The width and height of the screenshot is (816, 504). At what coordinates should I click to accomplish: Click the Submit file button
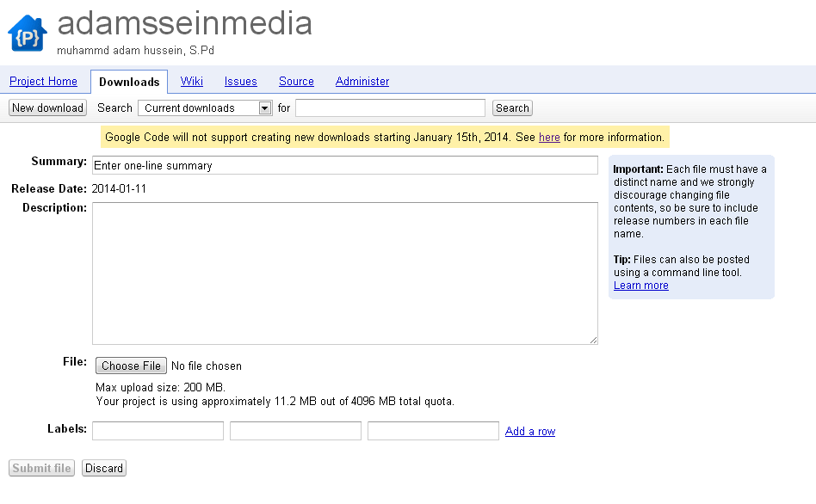(x=41, y=468)
